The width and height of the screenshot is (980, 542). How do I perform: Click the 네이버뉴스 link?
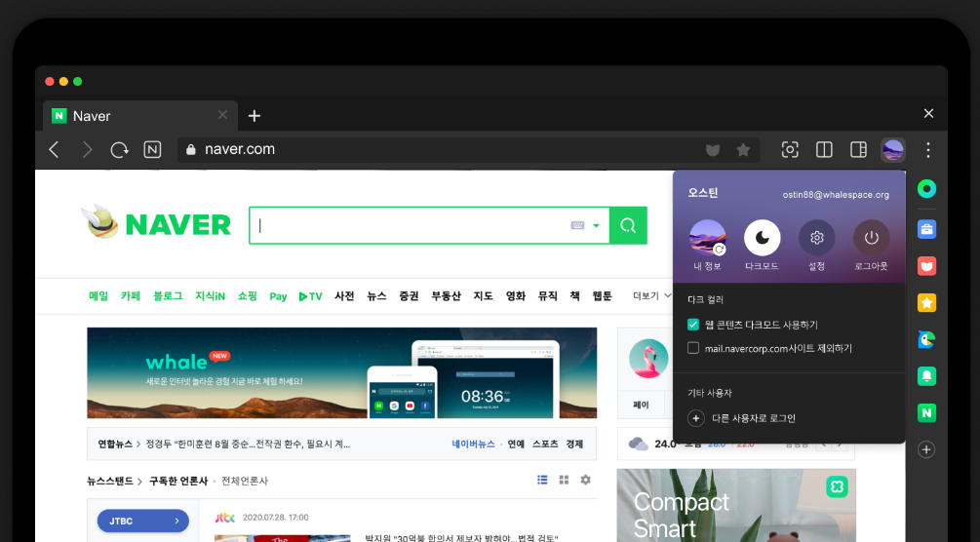pyautogui.click(x=473, y=444)
